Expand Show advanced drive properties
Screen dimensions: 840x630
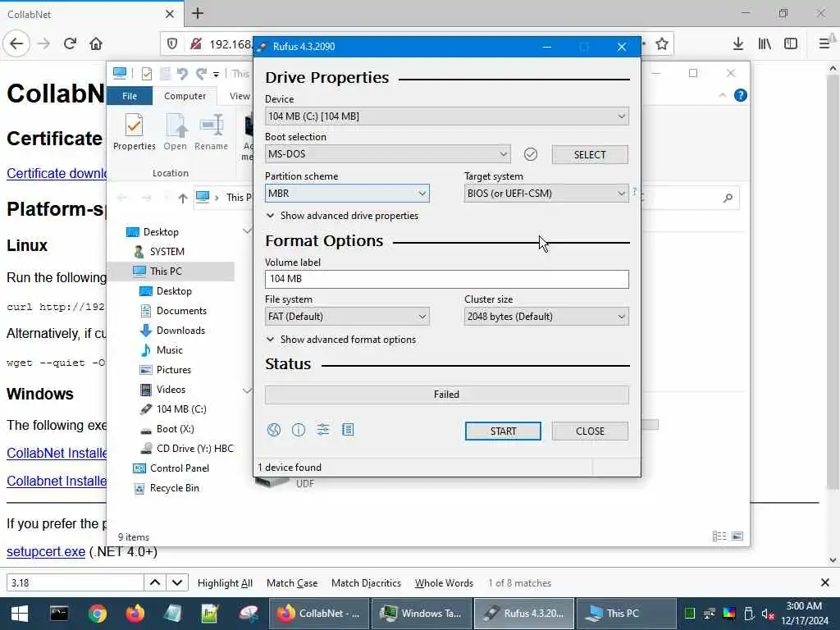click(x=342, y=216)
